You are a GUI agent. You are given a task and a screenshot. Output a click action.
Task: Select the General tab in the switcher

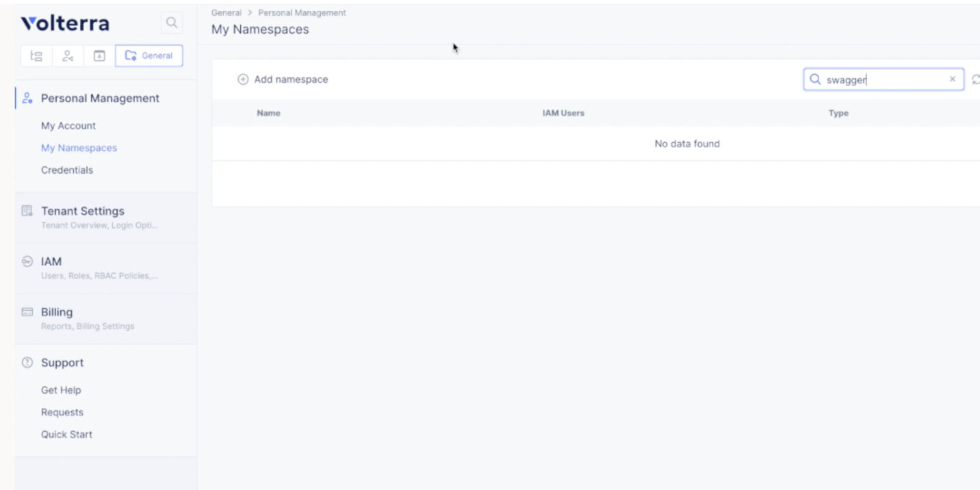[x=149, y=56]
